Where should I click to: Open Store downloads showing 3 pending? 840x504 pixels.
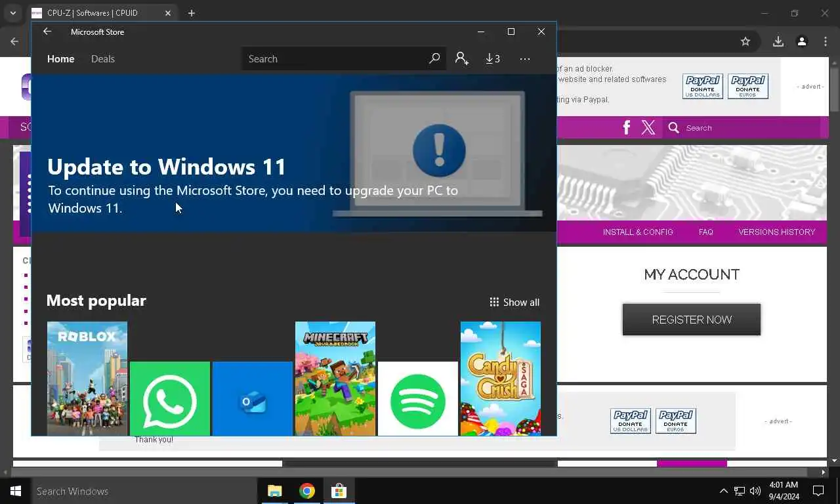[493, 58]
